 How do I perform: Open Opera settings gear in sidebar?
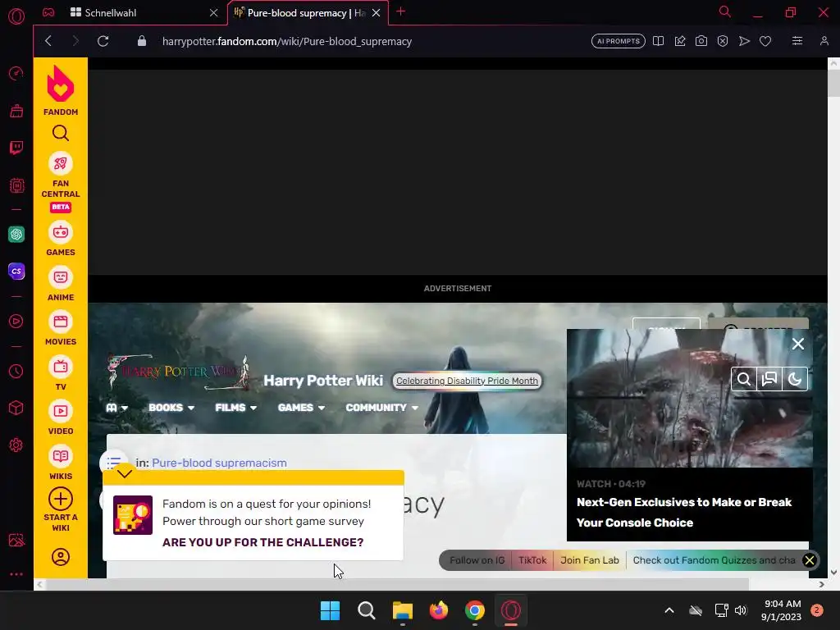click(16, 445)
